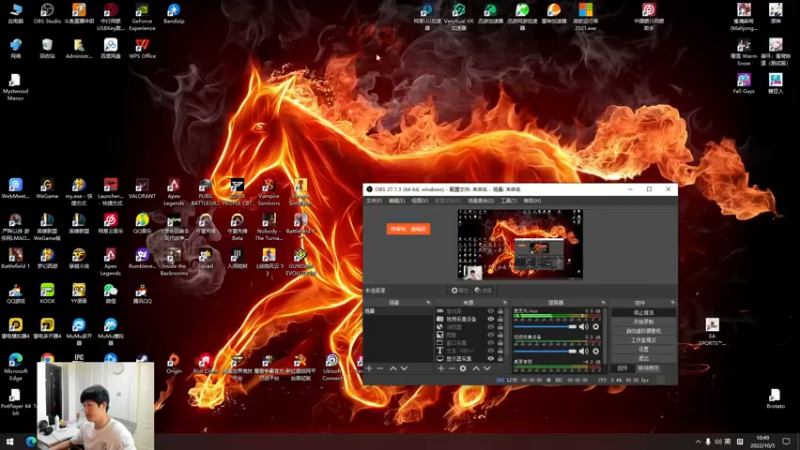Move the selected source down with arrow
The image size is (800, 450).
click(x=486, y=368)
